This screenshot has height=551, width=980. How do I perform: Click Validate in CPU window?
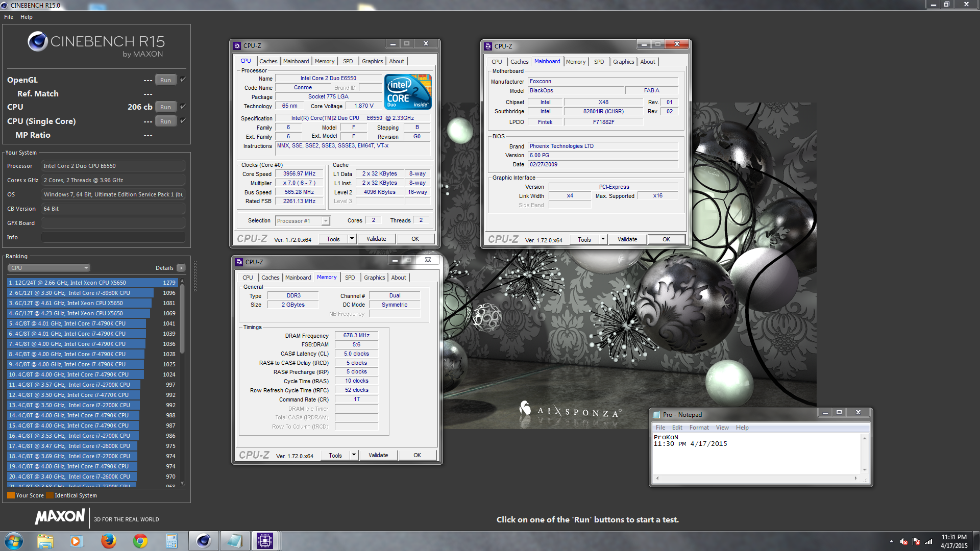(x=376, y=239)
